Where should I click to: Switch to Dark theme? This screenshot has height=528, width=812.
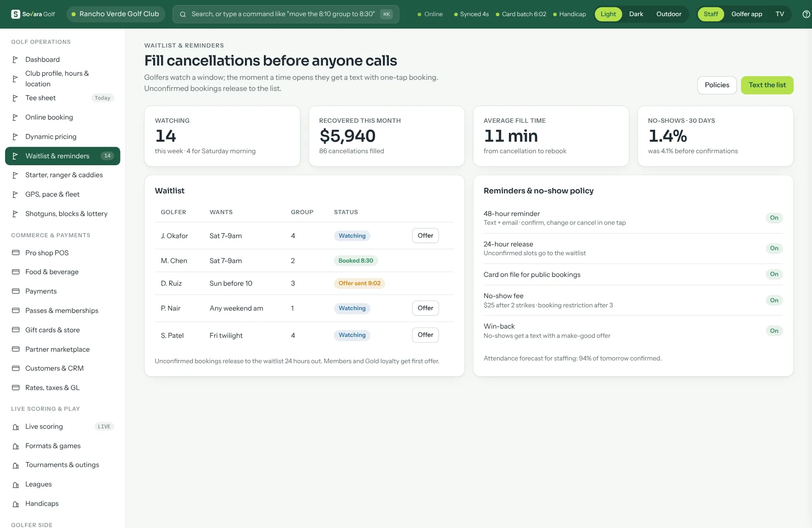click(x=636, y=14)
